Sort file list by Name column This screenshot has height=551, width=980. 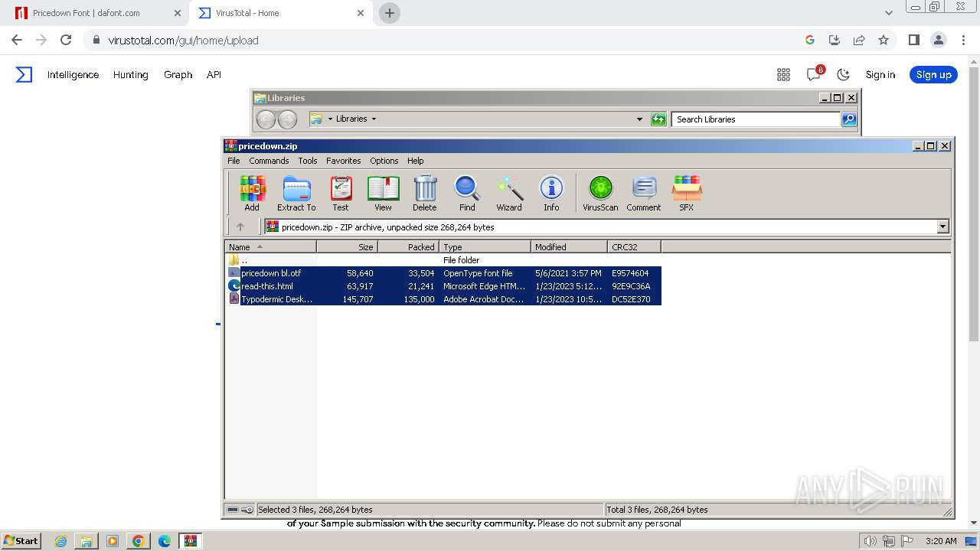(271, 246)
